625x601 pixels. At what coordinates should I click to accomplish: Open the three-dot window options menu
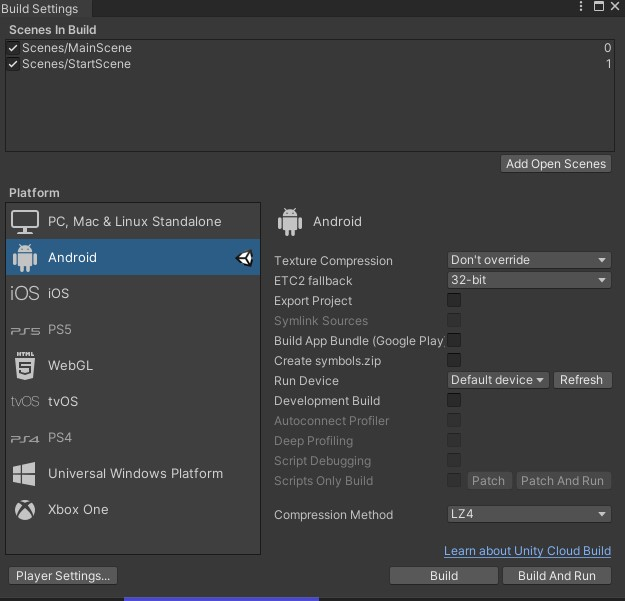(x=581, y=6)
